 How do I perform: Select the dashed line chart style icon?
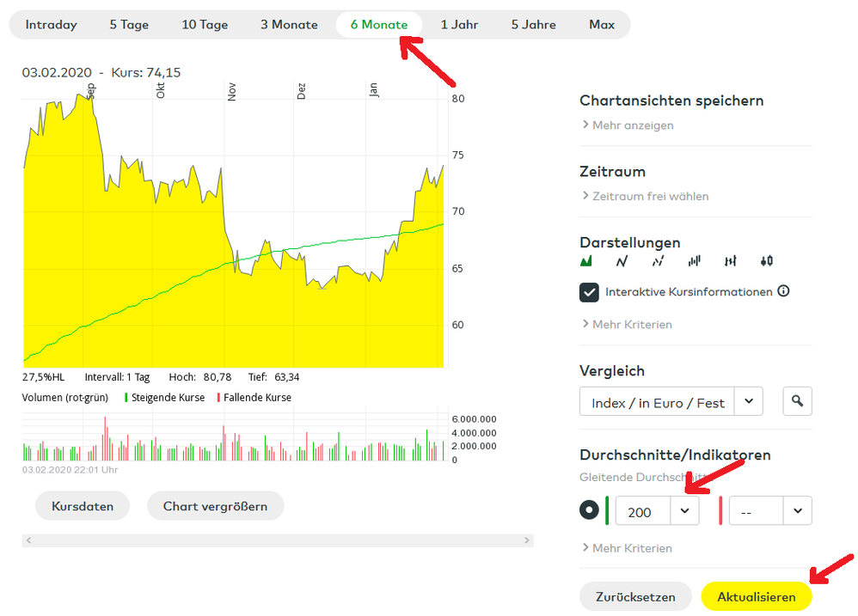coord(659,261)
